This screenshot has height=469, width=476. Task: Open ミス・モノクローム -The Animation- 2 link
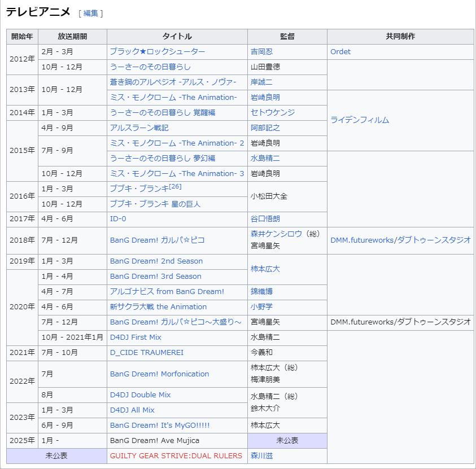tap(177, 143)
